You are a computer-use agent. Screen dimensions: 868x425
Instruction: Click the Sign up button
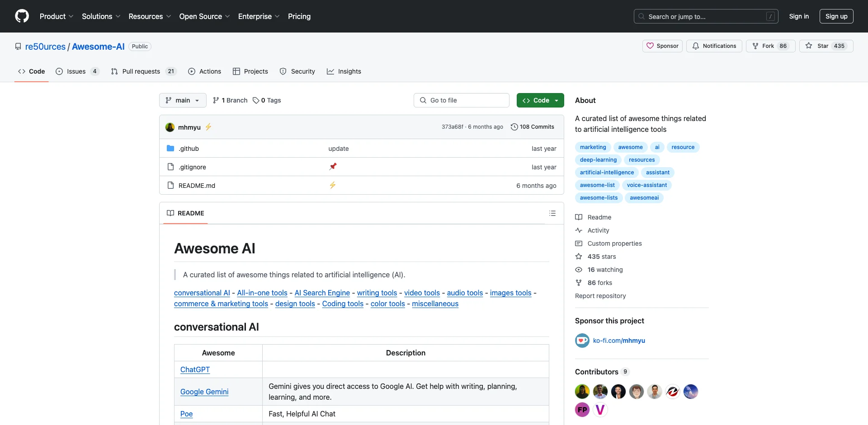(836, 16)
